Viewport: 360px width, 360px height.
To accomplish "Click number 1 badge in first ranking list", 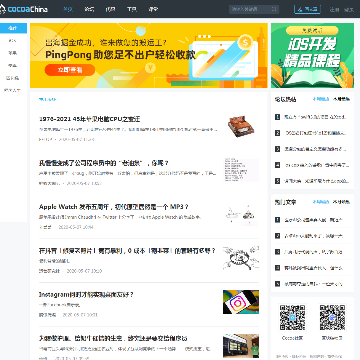I will pos(277,117).
